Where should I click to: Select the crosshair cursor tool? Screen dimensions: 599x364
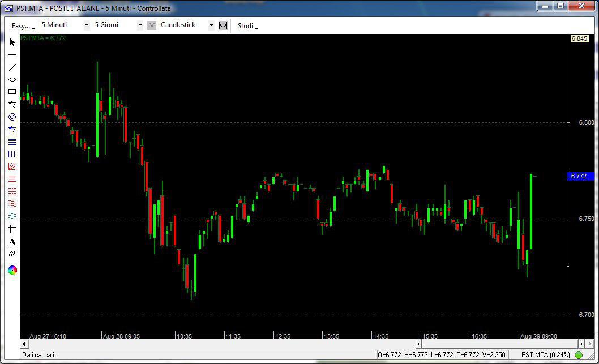pyautogui.click(x=12, y=229)
